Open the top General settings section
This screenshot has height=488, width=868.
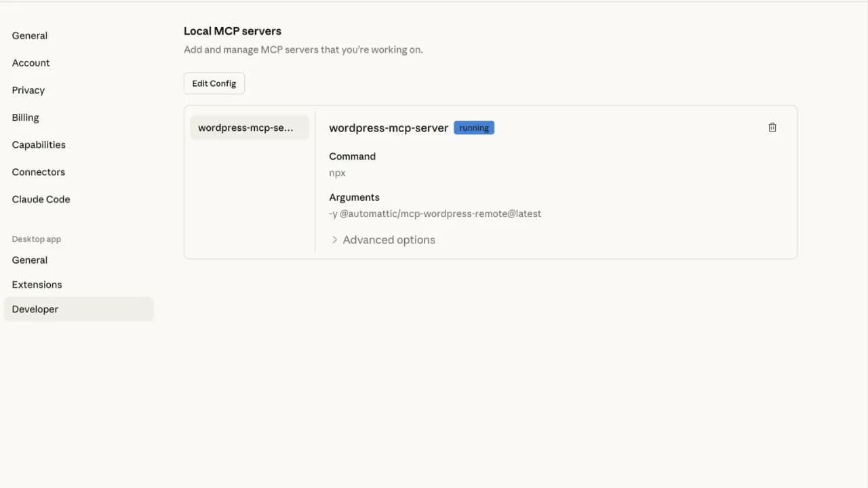29,35
